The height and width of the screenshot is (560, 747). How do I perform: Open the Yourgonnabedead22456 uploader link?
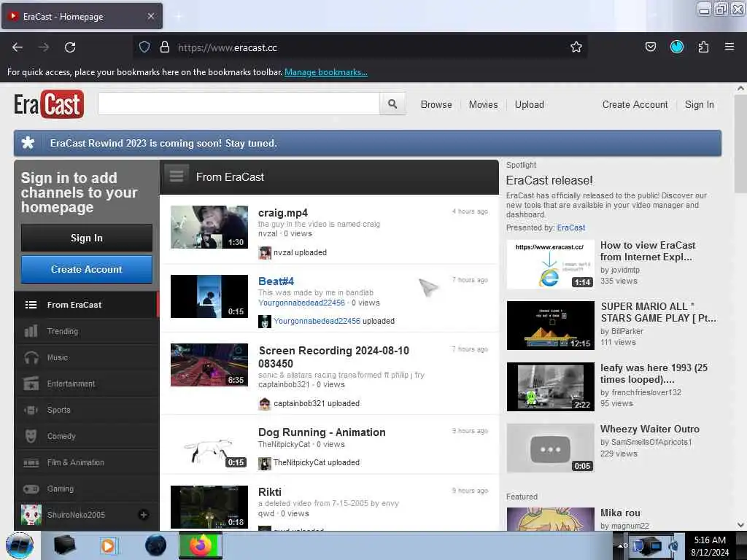(x=301, y=303)
